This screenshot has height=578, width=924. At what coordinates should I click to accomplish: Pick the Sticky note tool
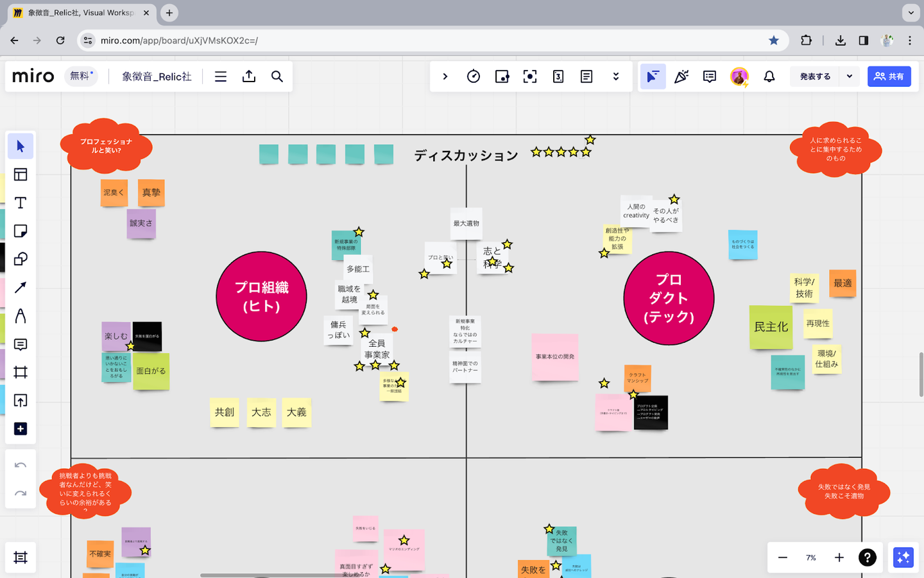click(x=21, y=231)
